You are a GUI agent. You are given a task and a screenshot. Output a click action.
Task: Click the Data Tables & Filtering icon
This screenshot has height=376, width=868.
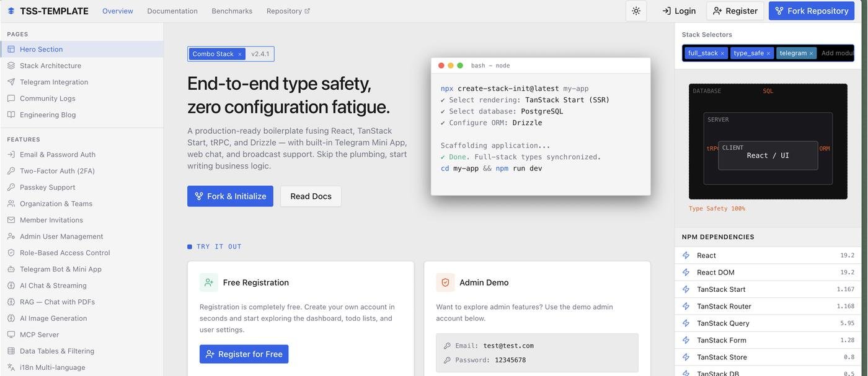[x=11, y=351]
